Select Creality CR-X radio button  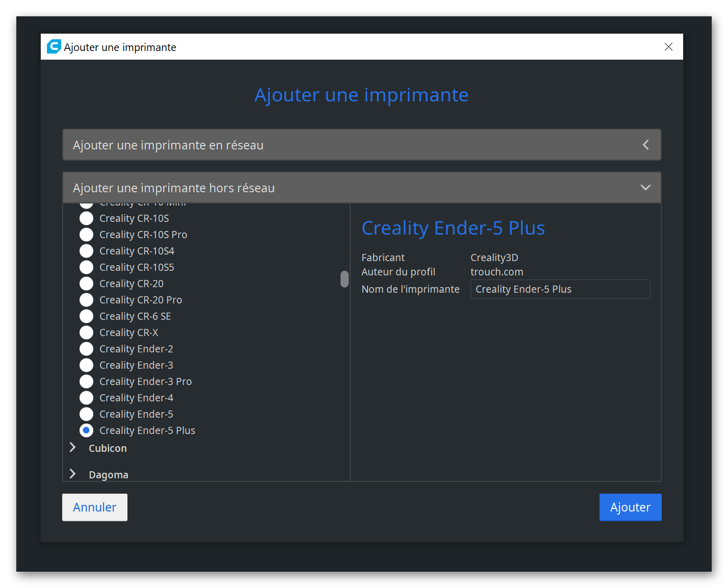point(86,333)
